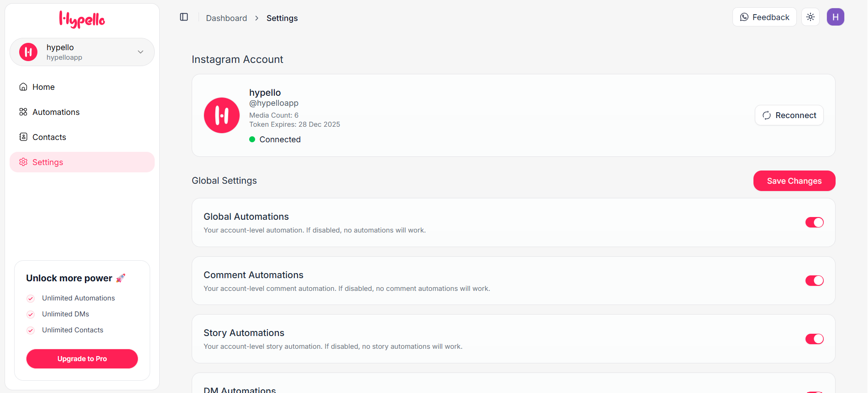The image size is (868, 393).
Task: Disable the Global Automations toggle
Action: [x=814, y=222]
